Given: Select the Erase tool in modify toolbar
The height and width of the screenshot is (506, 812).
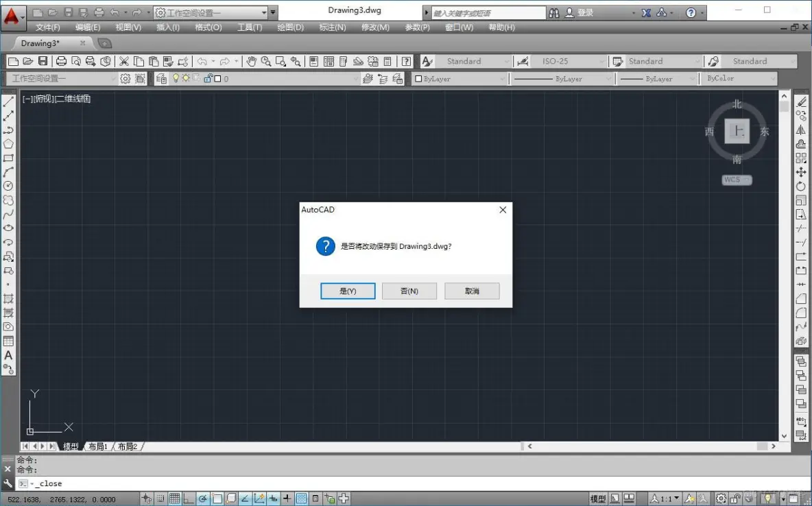Looking at the screenshot, I should point(801,101).
